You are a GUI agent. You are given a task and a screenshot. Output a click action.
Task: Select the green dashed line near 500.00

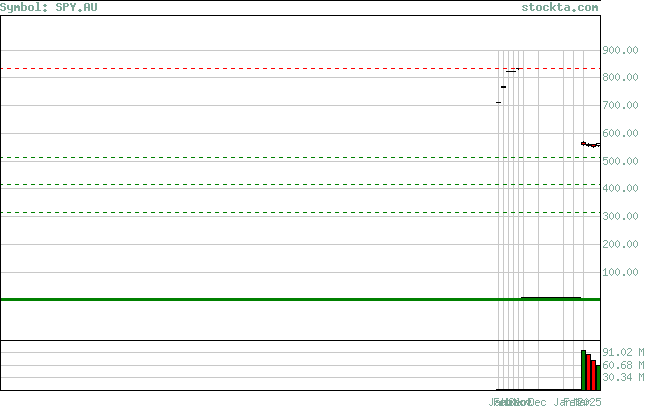tap(300, 157)
